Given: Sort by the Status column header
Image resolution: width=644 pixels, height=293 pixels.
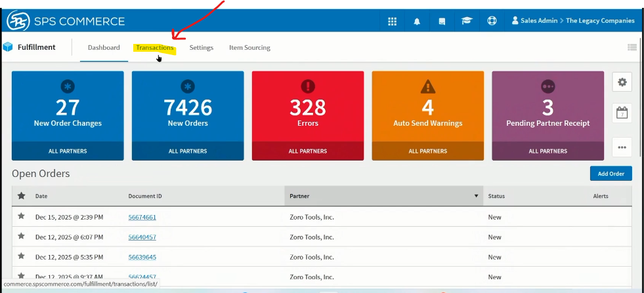Looking at the screenshot, I should click(x=496, y=196).
